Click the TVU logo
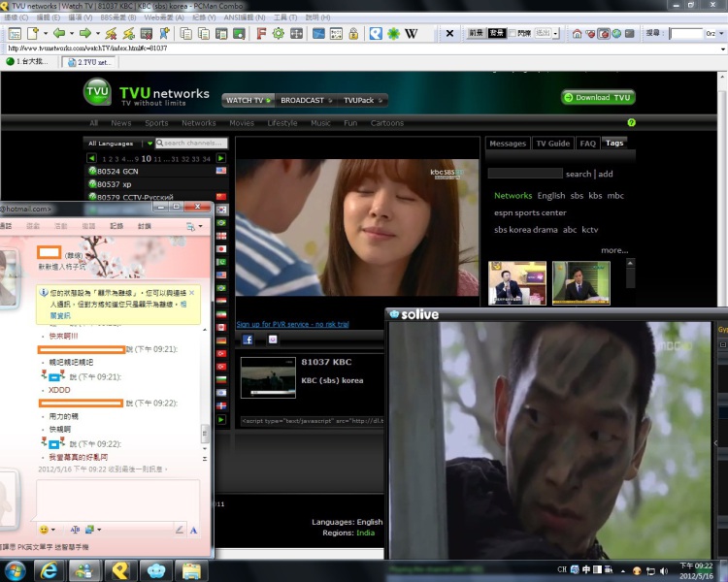 click(97, 92)
